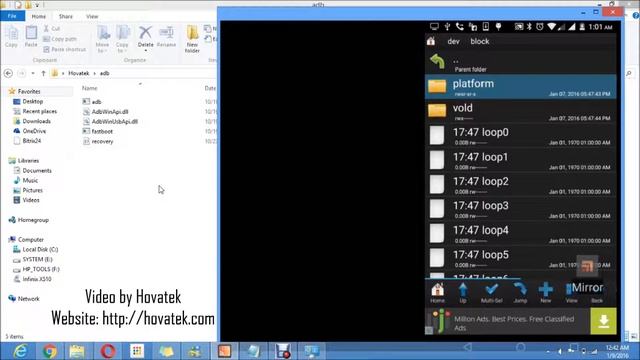The height and width of the screenshot is (360, 640).
Task: Open Network in navigation pane
Action: point(24,299)
